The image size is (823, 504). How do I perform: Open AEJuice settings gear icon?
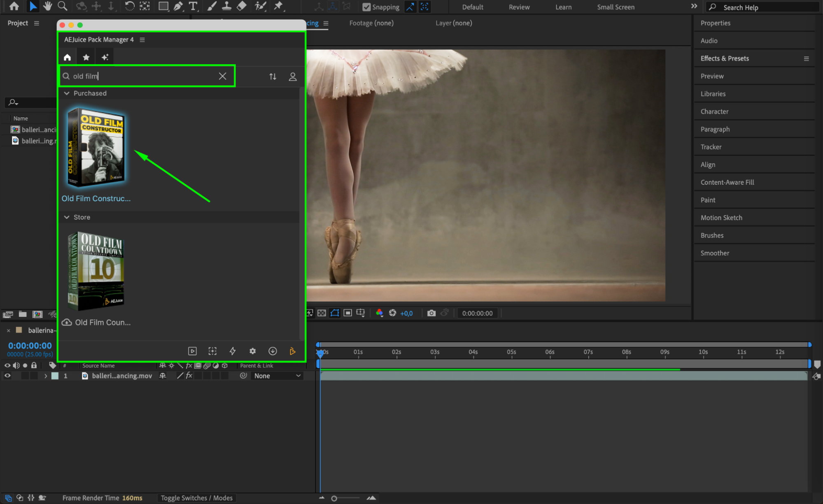click(x=252, y=351)
